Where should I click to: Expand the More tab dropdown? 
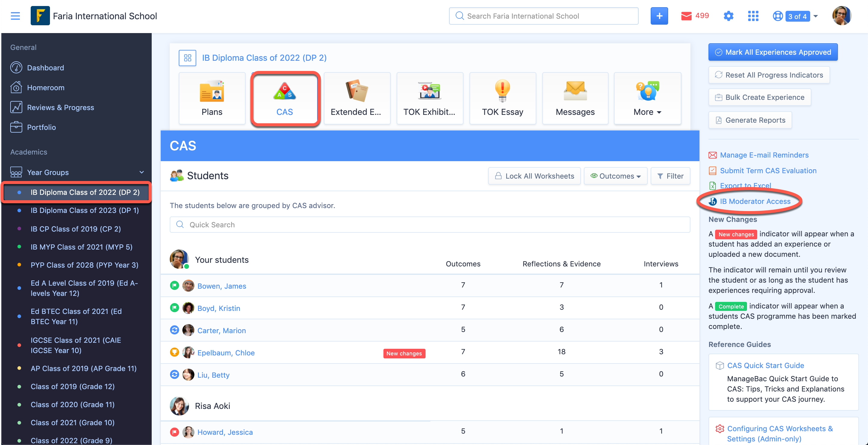(x=647, y=98)
